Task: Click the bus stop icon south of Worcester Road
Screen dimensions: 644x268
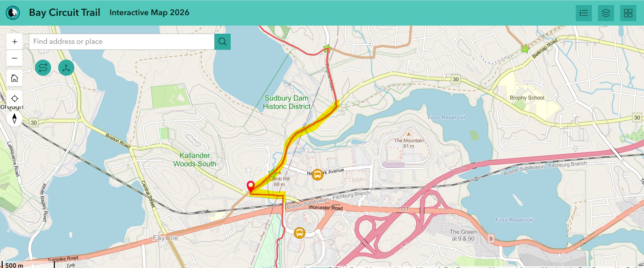Action: click(x=299, y=233)
